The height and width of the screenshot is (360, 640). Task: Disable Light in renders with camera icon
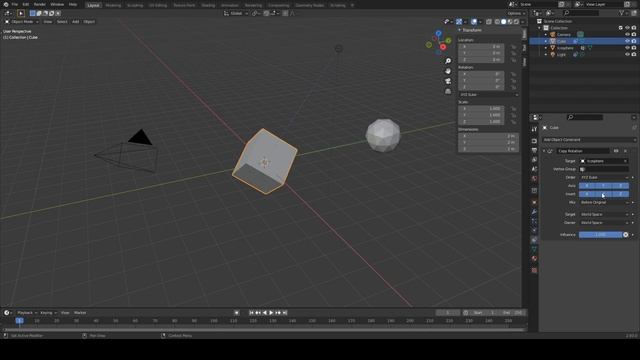(634, 54)
